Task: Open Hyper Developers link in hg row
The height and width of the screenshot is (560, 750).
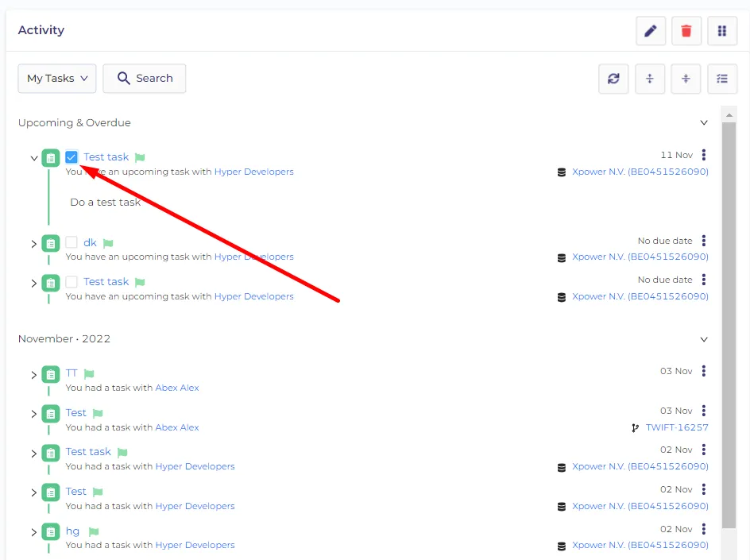Action: coord(195,545)
